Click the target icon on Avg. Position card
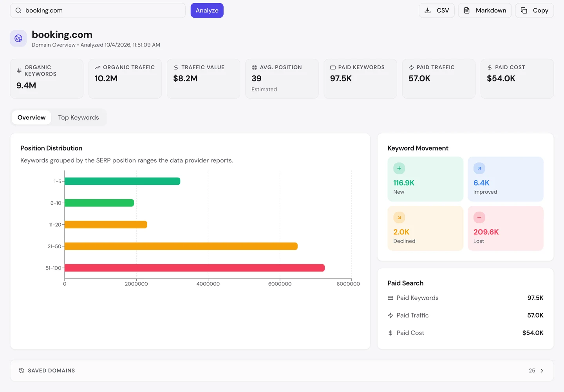Image resolution: width=564 pixels, height=392 pixels. point(254,67)
